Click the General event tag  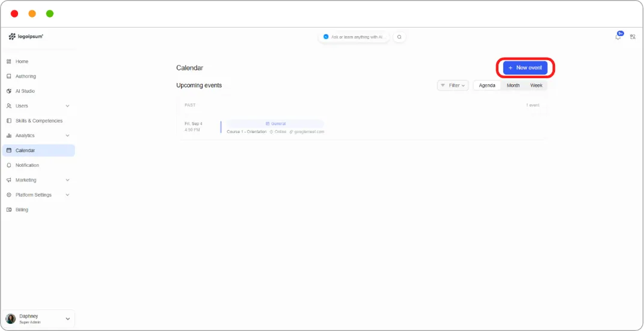click(x=275, y=123)
